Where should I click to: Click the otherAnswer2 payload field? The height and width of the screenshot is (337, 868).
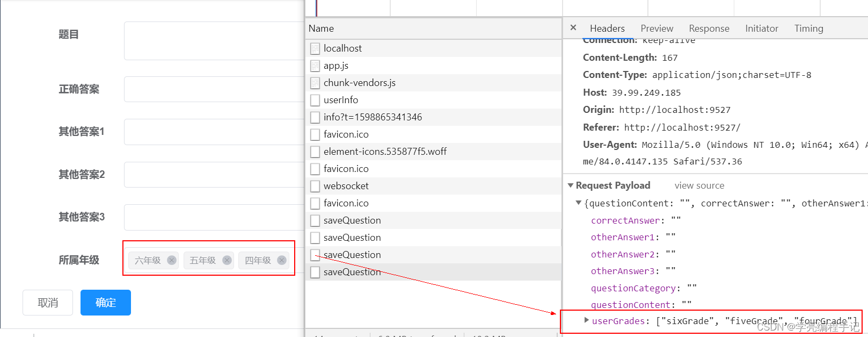633,254
